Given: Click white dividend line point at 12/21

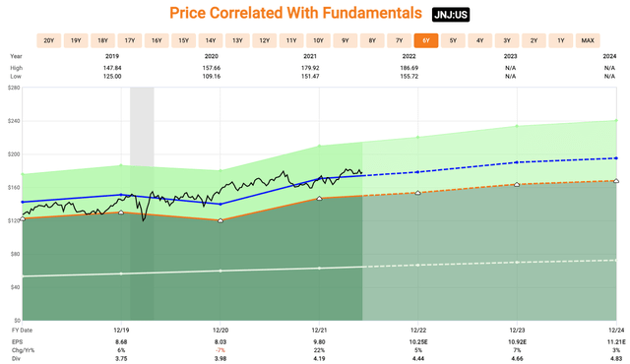Looking at the screenshot, I should pyautogui.click(x=319, y=269).
